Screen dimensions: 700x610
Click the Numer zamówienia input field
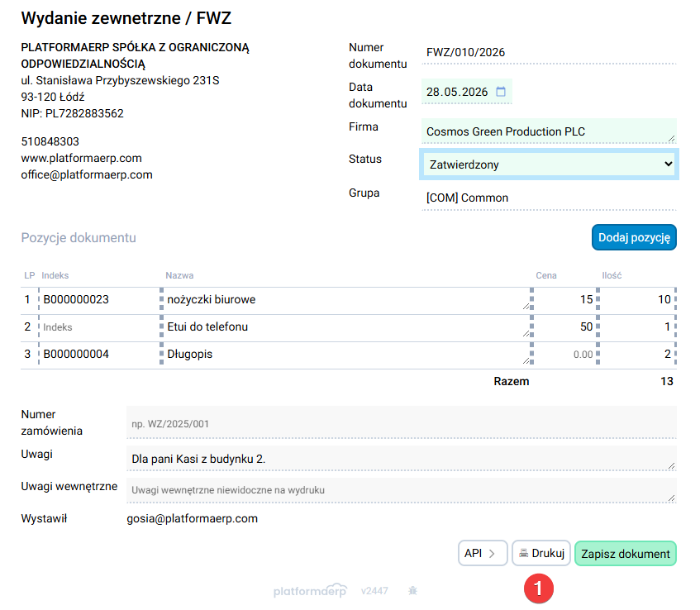click(x=402, y=422)
